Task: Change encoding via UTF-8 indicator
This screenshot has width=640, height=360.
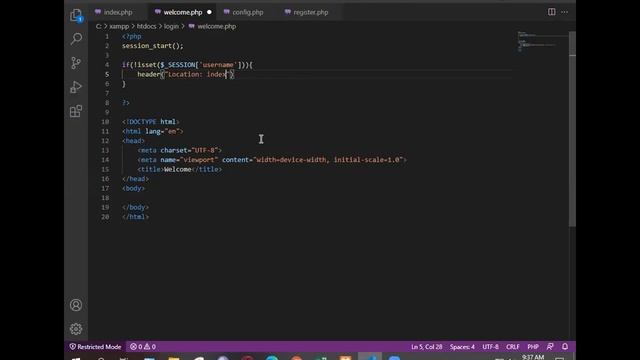Action: tap(490, 347)
